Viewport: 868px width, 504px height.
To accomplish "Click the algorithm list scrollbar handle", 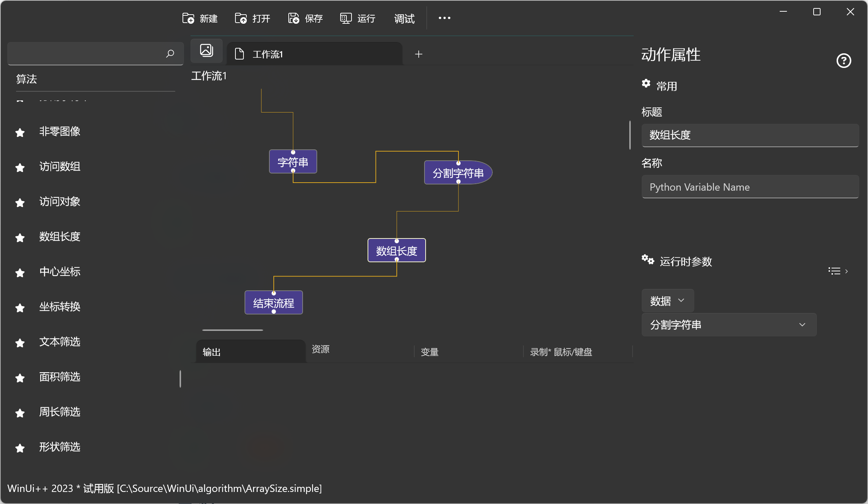I will click(x=180, y=379).
